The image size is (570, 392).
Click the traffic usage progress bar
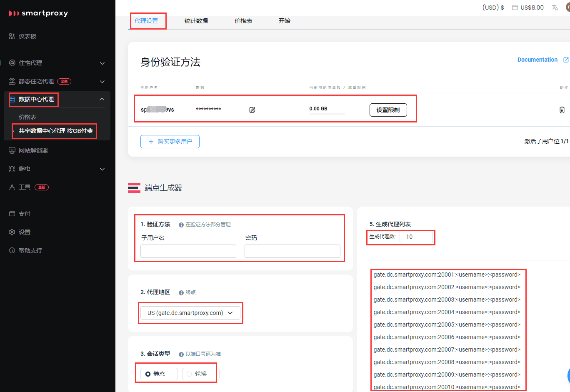click(x=327, y=114)
